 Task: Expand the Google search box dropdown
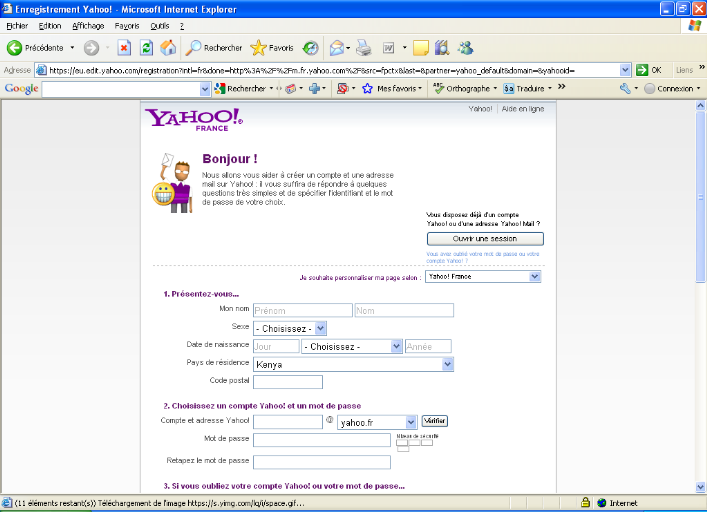point(205,89)
